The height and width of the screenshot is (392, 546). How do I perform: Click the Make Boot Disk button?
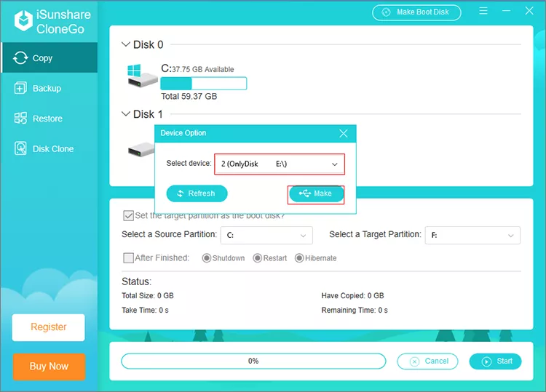click(416, 12)
